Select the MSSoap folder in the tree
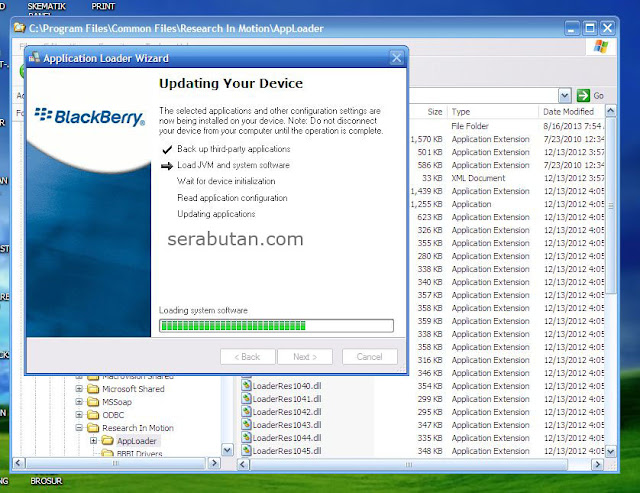Viewport: 640px width, 493px height. (x=117, y=402)
